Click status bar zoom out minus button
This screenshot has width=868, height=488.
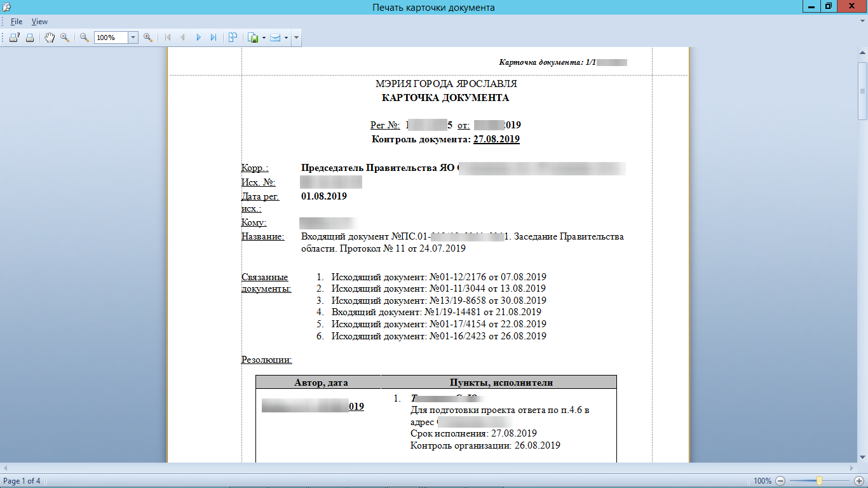pyautogui.click(x=780, y=481)
